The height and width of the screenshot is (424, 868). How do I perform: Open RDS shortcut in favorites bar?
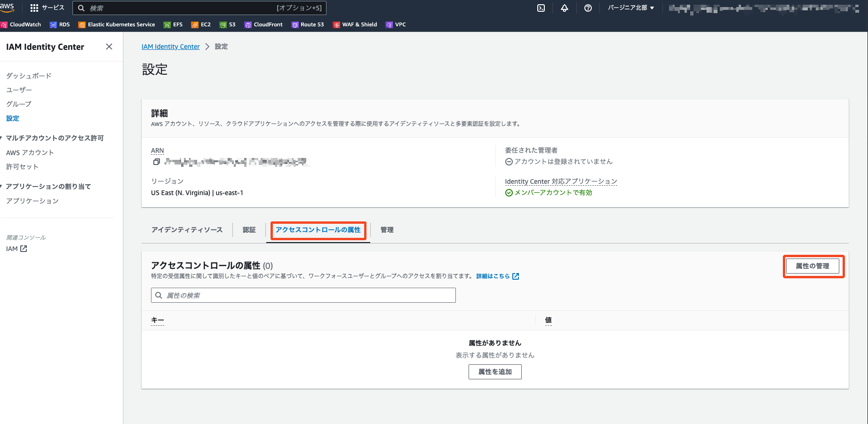click(60, 24)
